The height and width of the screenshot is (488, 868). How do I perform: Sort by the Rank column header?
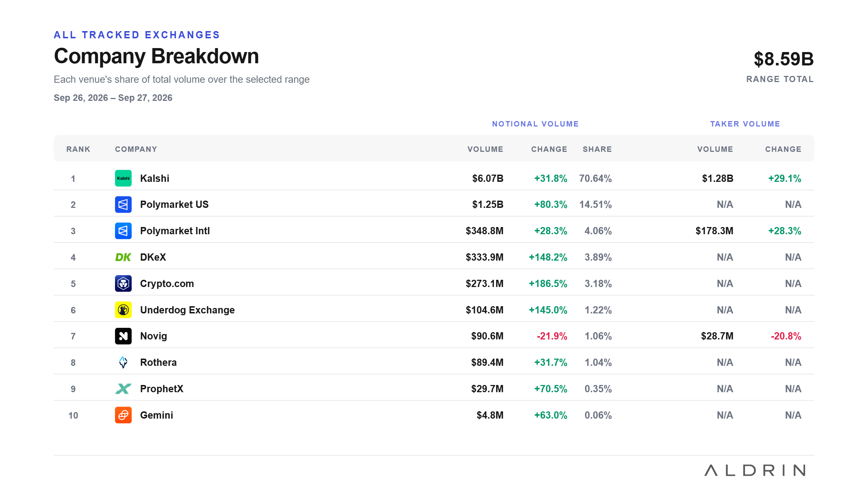pos(78,149)
